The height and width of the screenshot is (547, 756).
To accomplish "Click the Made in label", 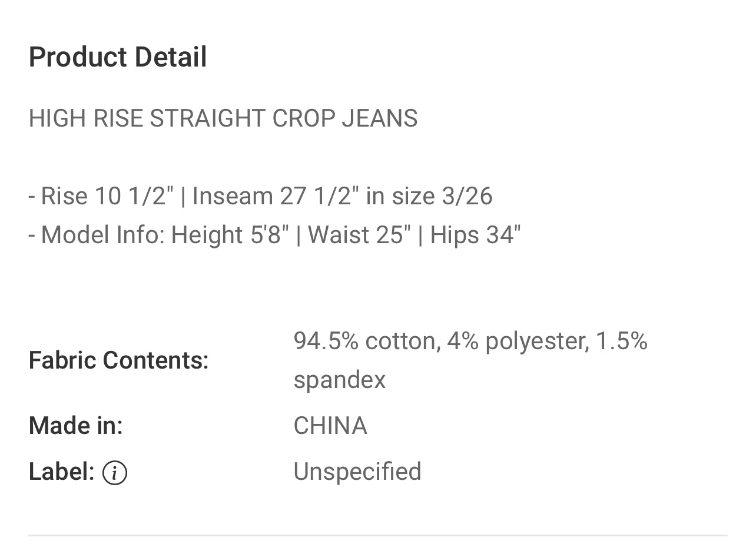I will click(75, 426).
